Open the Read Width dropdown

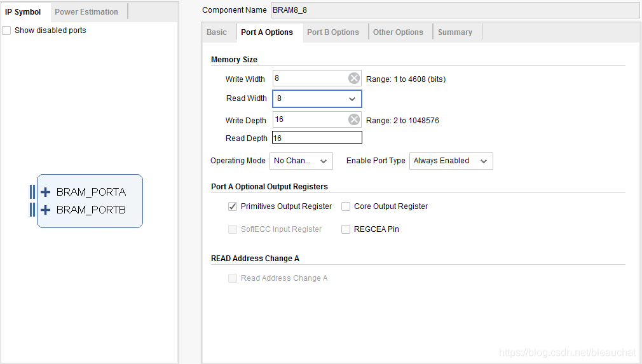click(317, 98)
